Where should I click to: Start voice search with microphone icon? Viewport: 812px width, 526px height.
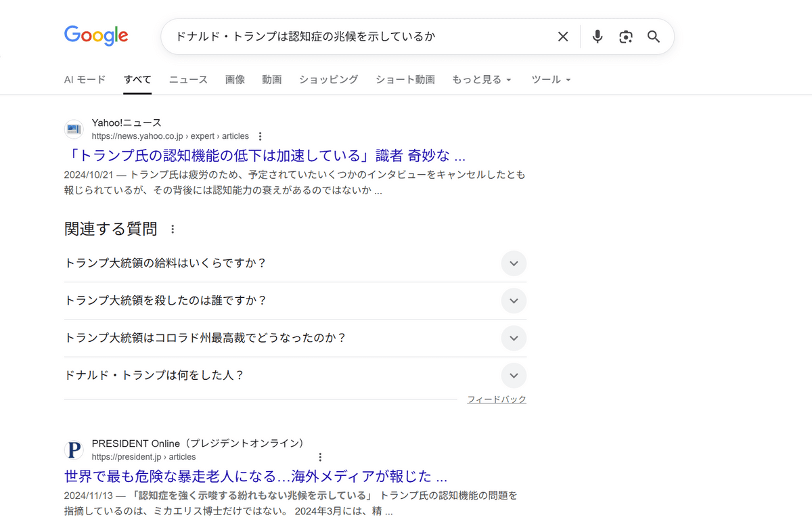coord(597,37)
